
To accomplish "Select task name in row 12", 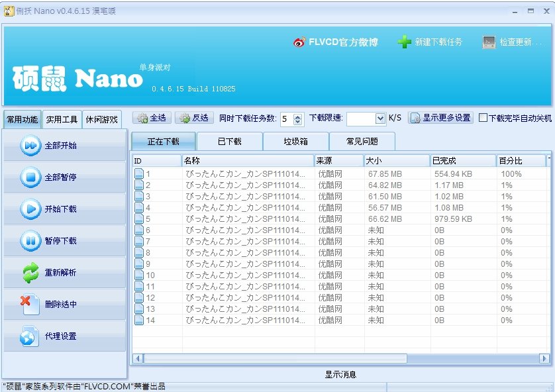I will coord(245,298).
